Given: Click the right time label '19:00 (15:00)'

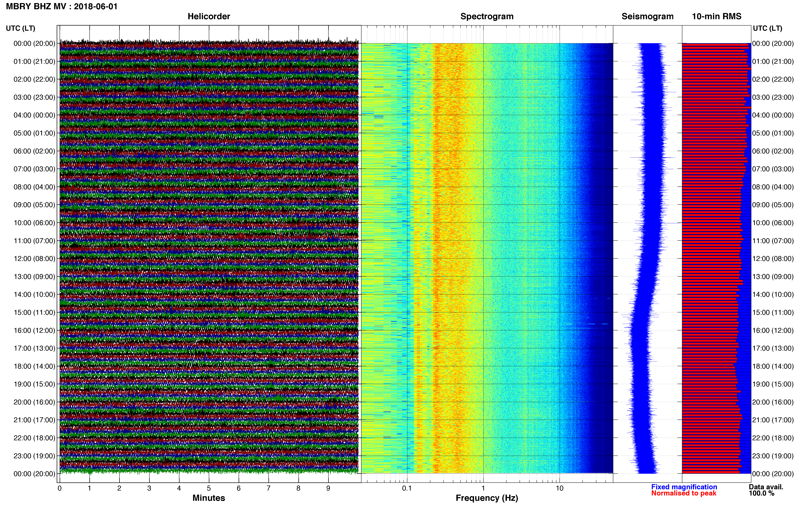Looking at the screenshot, I should [x=773, y=384].
